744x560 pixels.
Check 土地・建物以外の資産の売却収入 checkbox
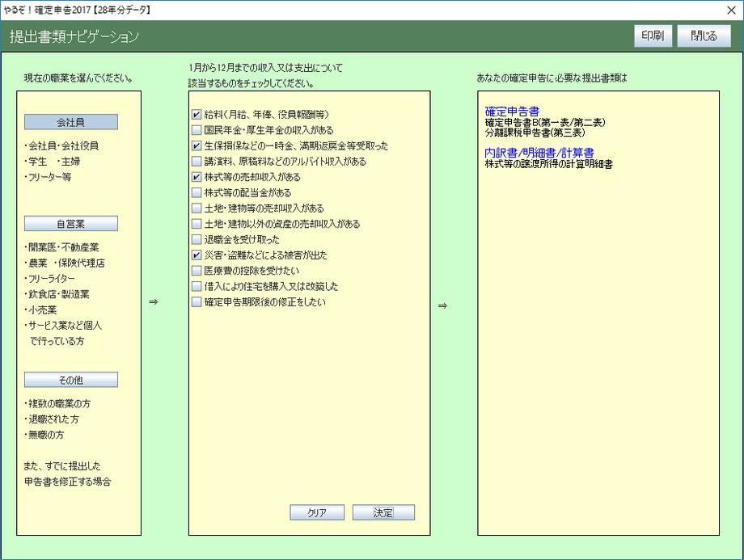197,224
